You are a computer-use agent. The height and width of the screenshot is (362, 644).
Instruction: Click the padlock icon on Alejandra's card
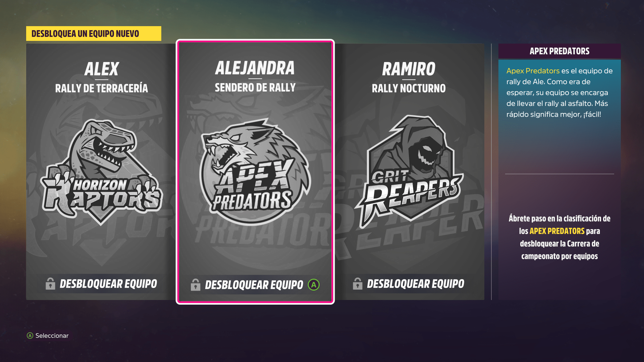196,285
